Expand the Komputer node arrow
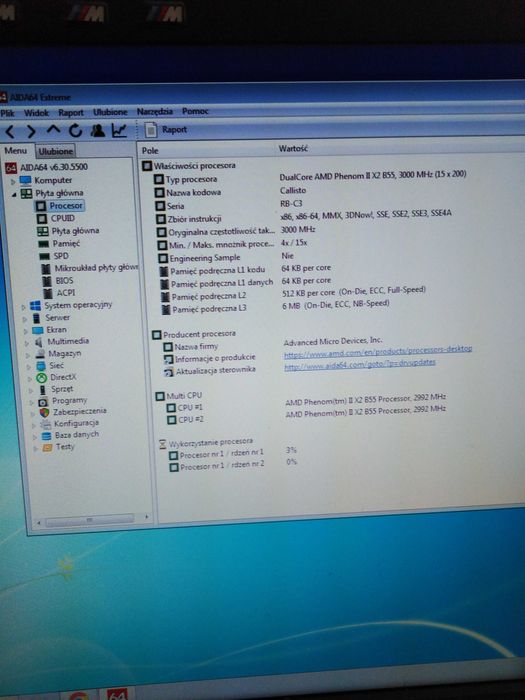Screen dimensions: 525x700 13,181
